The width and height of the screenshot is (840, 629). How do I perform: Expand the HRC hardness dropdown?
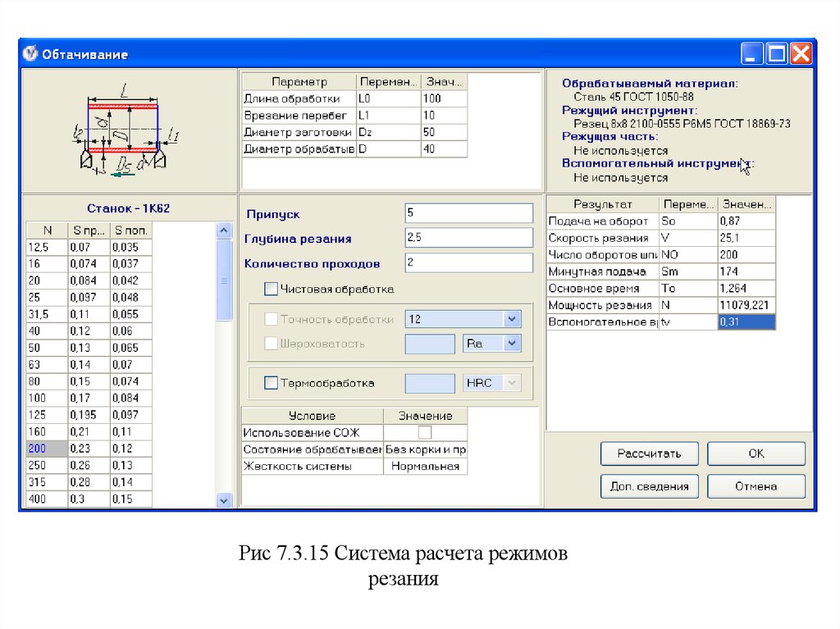point(512,383)
